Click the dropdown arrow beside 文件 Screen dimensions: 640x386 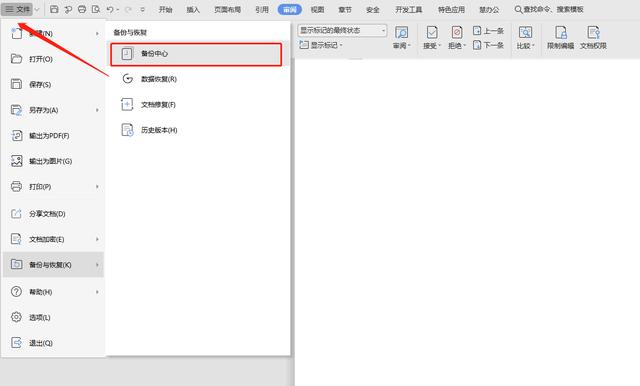pyautogui.click(x=37, y=9)
